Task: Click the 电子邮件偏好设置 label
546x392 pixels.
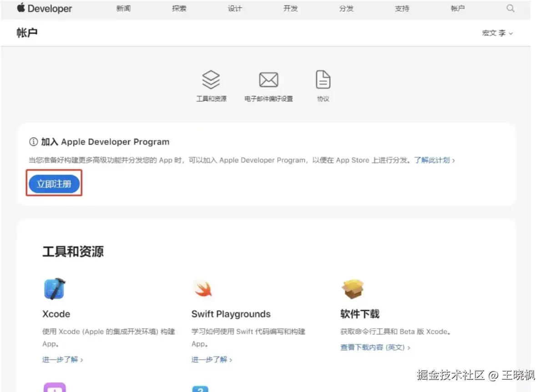Action: (268, 99)
